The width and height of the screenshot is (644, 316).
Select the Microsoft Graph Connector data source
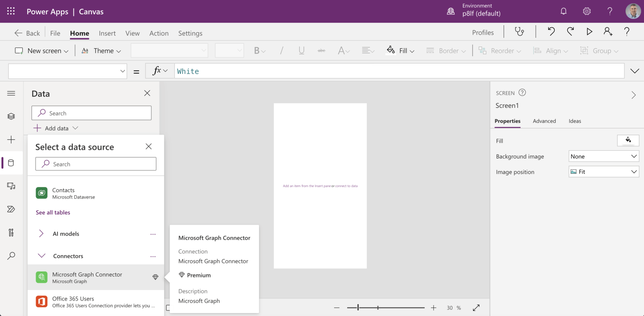click(x=87, y=277)
